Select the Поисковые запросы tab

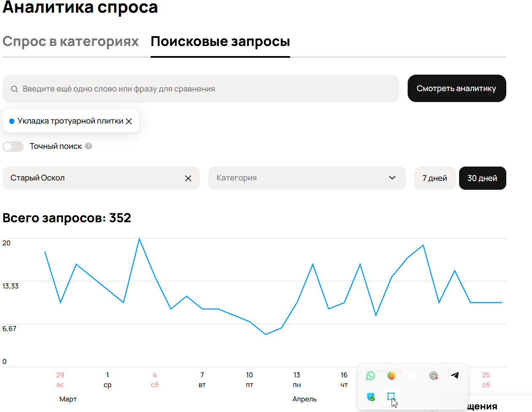(220, 42)
